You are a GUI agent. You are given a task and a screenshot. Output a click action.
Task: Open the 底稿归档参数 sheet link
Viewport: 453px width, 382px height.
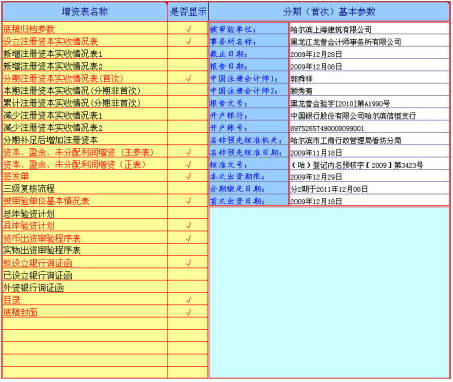[29, 29]
